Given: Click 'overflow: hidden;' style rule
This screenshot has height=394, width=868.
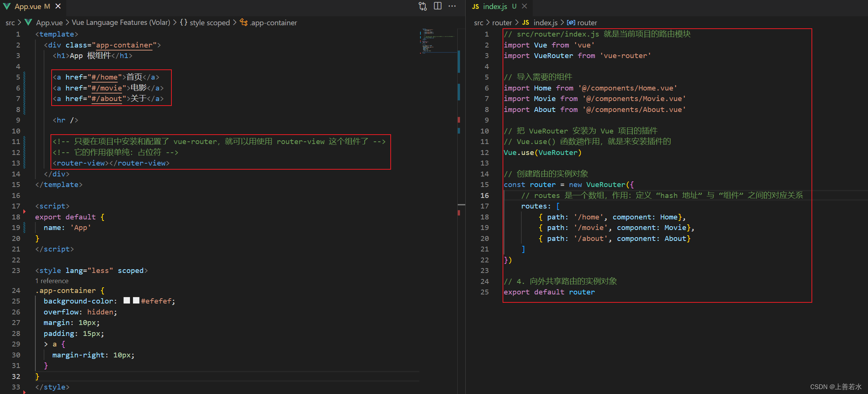Looking at the screenshot, I should 80,312.
